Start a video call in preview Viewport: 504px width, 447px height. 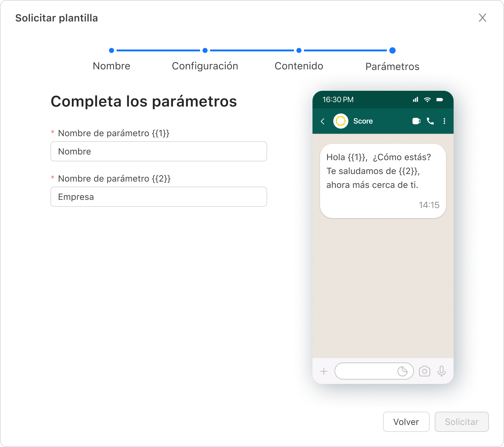tap(416, 121)
